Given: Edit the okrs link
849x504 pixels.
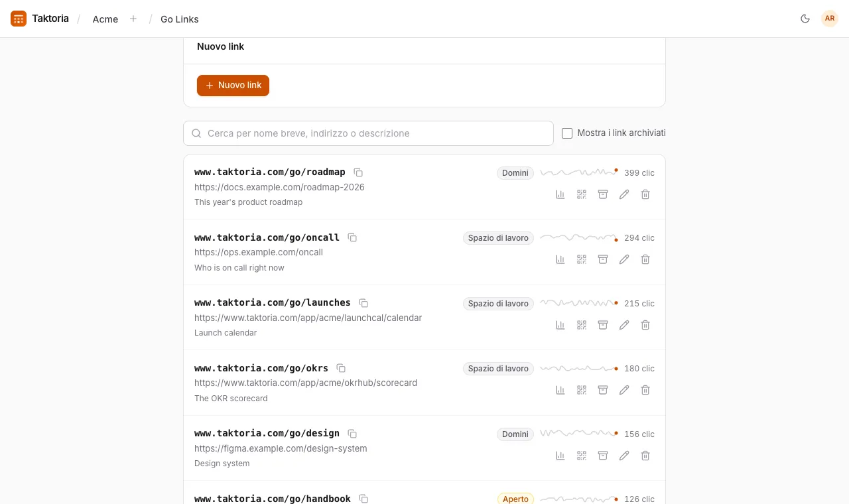Looking at the screenshot, I should pos(624,390).
